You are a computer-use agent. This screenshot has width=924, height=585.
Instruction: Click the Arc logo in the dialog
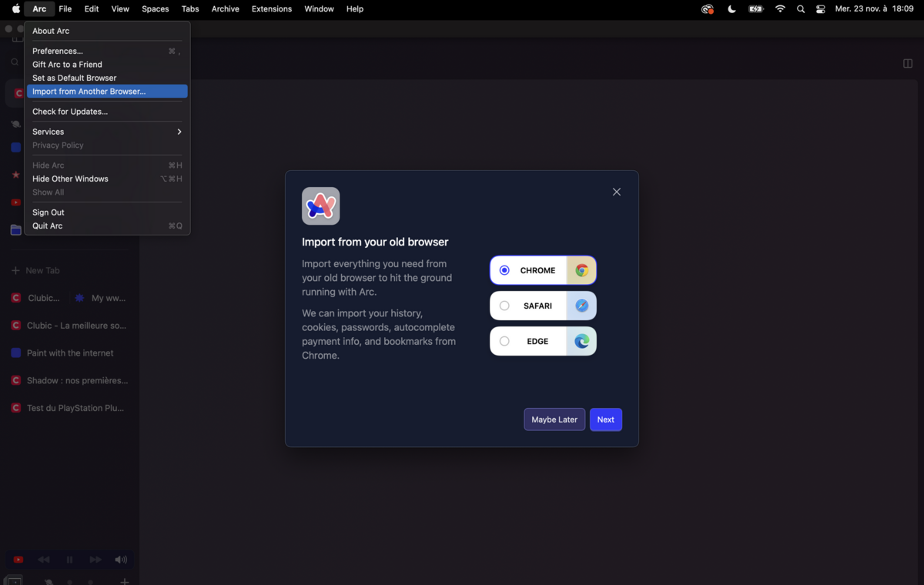(x=321, y=206)
